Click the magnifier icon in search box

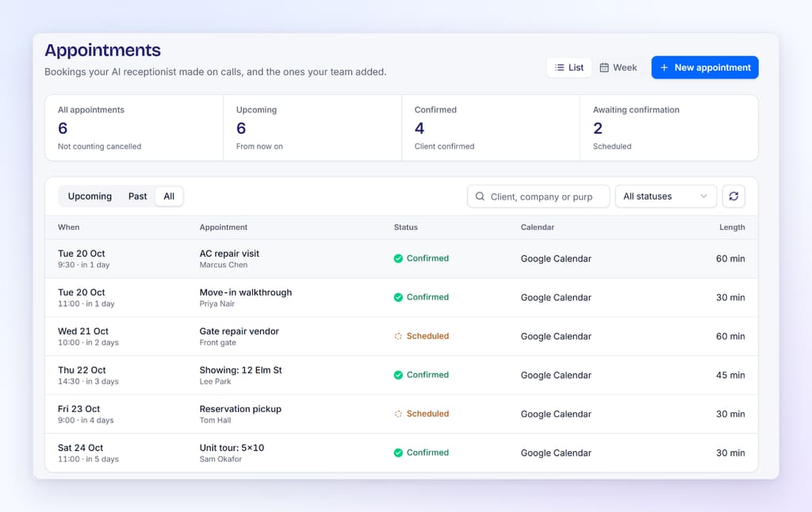click(x=480, y=197)
